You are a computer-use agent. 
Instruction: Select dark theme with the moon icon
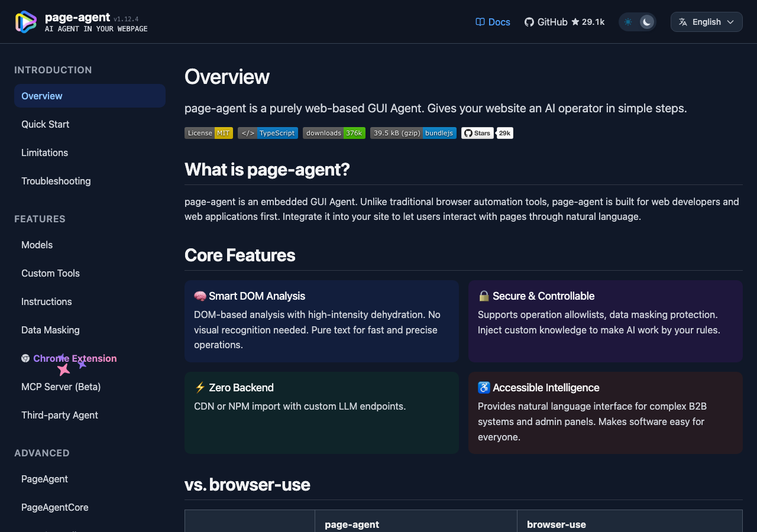click(647, 22)
